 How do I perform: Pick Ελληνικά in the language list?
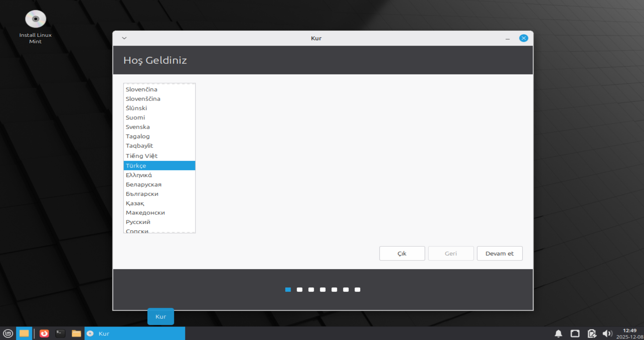[x=139, y=175]
